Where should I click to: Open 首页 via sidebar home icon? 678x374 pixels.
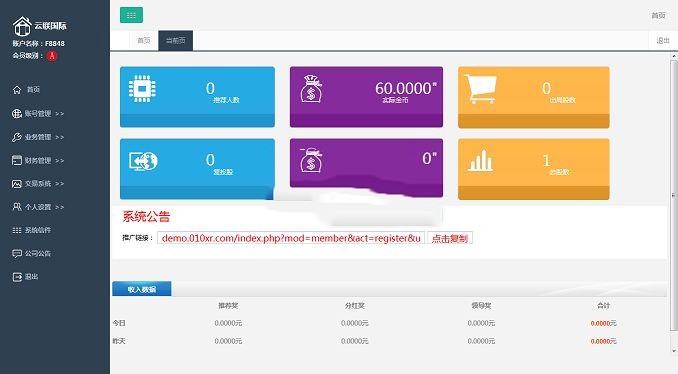[x=17, y=90]
